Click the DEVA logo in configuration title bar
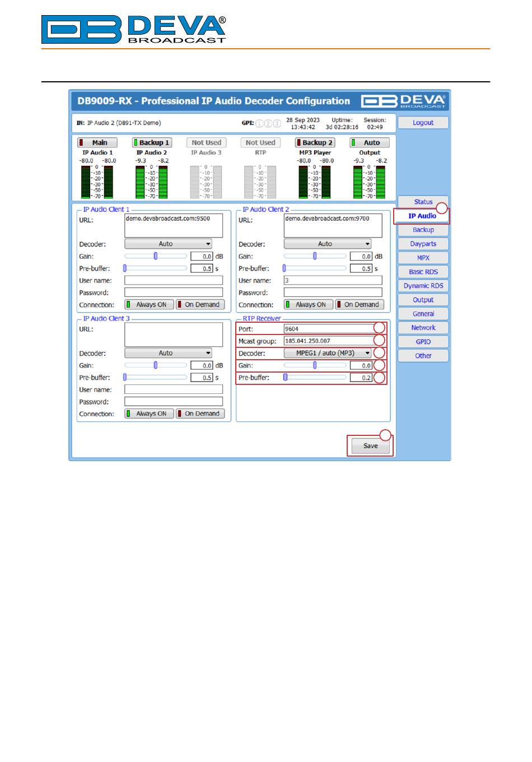This screenshot has height=762, width=532. pyautogui.click(x=404, y=101)
